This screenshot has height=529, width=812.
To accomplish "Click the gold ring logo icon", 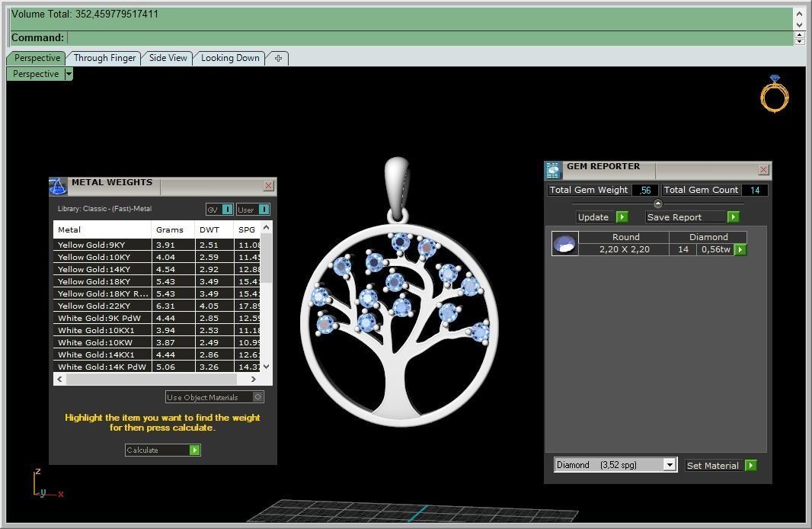I will coord(774,94).
